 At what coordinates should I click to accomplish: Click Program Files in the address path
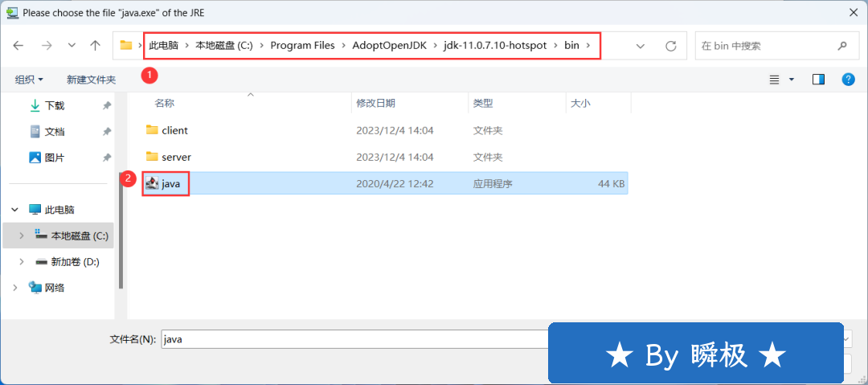tap(302, 46)
